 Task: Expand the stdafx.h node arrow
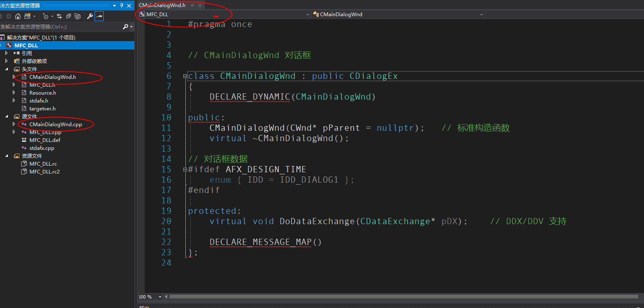click(14, 100)
